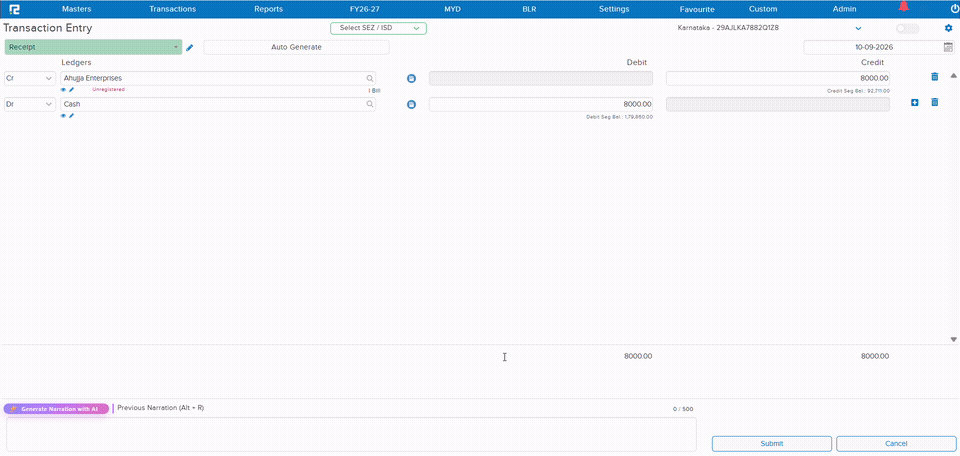Search icon in Cash ledger field
This screenshot has height=456, width=960.
pyautogui.click(x=370, y=104)
